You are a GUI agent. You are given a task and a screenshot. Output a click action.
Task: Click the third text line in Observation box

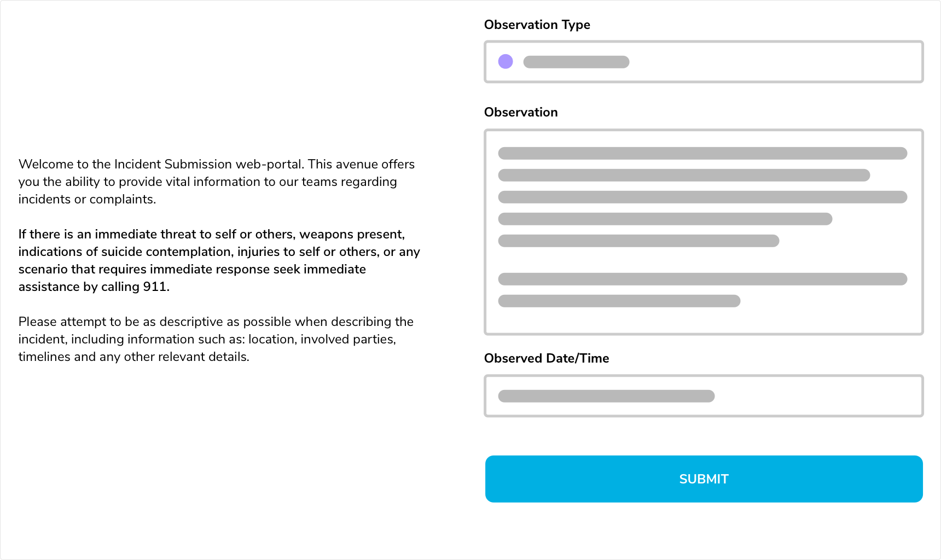click(x=702, y=197)
